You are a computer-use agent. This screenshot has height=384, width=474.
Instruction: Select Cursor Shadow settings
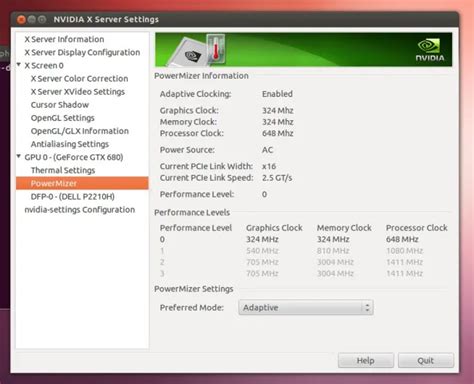pyautogui.click(x=60, y=105)
